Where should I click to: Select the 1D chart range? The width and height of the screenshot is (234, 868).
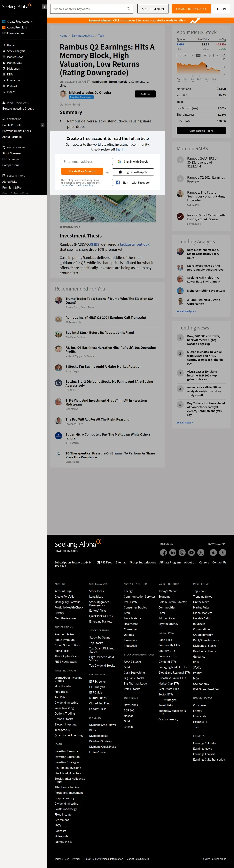[x=179, y=55]
